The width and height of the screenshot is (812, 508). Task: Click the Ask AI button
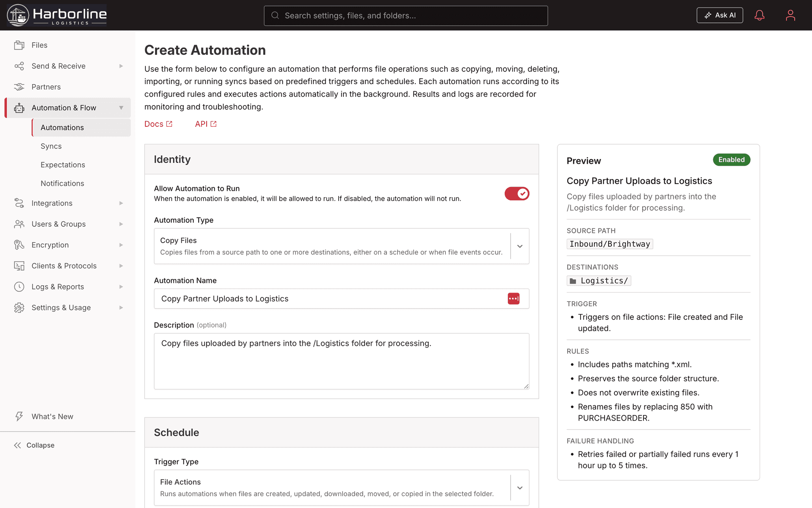point(720,15)
